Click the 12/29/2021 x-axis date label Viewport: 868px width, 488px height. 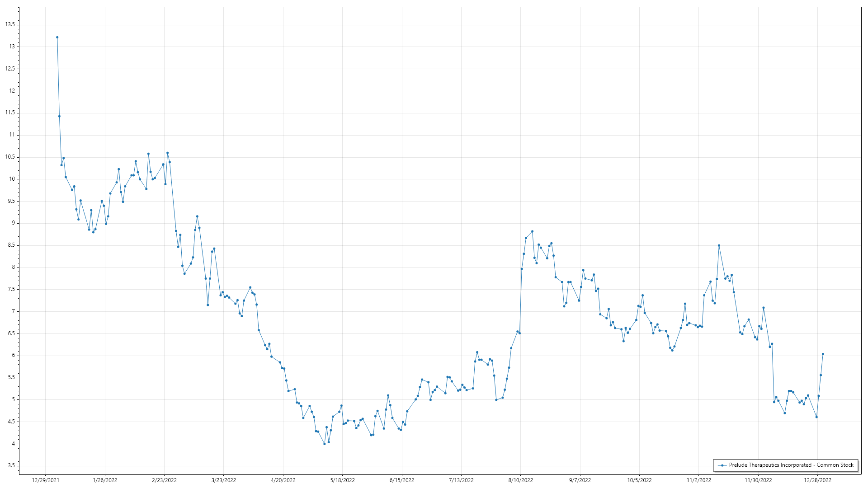45,480
